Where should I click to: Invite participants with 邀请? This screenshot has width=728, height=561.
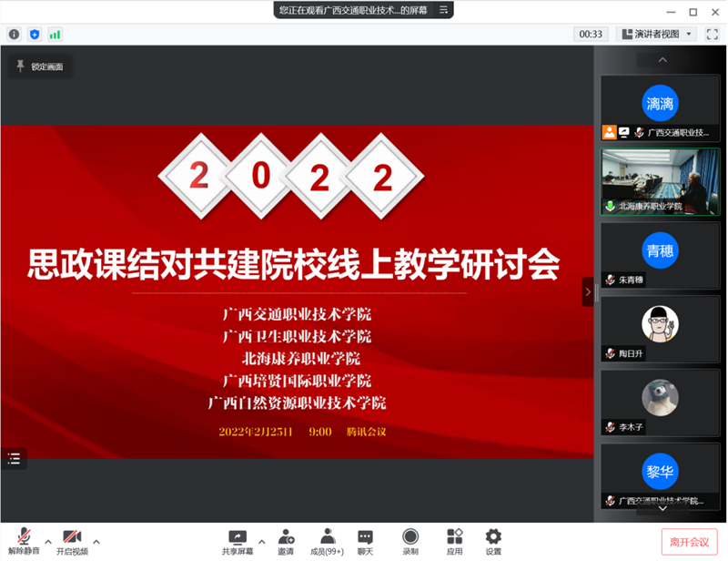click(286, 542)
